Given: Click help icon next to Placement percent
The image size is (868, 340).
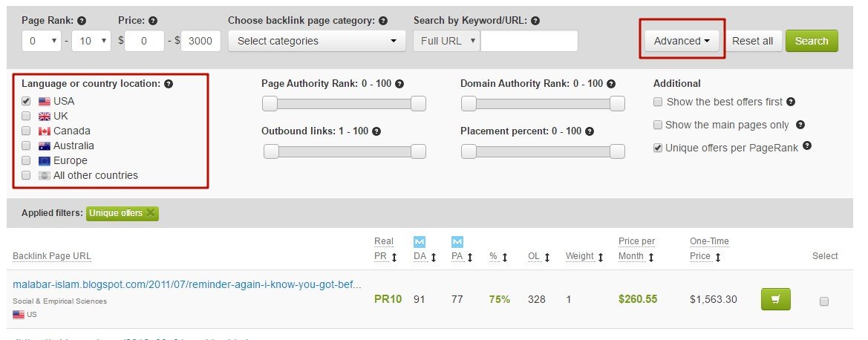Looking at the screenshot, I should tap(590, 131).
